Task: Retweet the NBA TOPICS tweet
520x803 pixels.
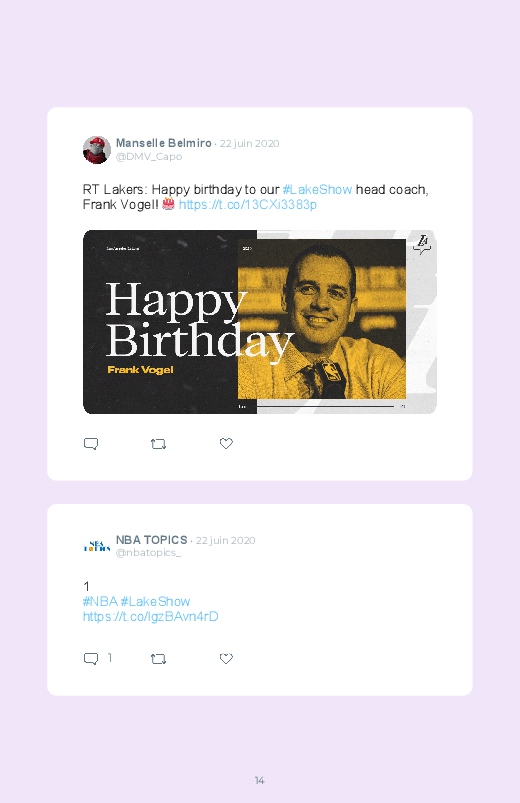Action: (x=158, y=659)
